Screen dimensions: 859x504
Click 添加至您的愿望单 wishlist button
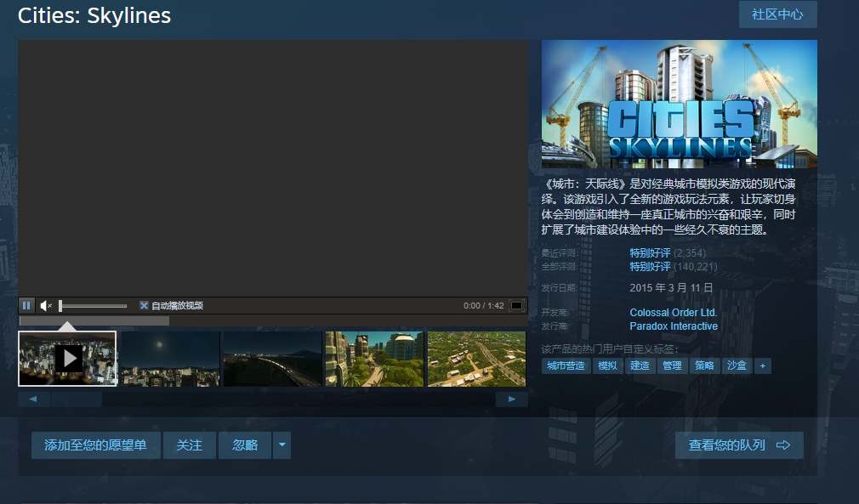[x=96, y=445]
